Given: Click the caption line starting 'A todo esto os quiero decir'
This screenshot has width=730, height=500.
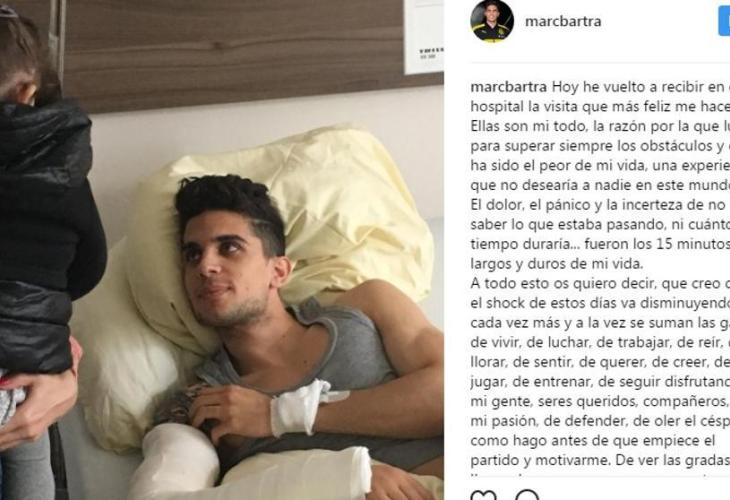Looking at the screenshot, I should [x=600, y=284].
